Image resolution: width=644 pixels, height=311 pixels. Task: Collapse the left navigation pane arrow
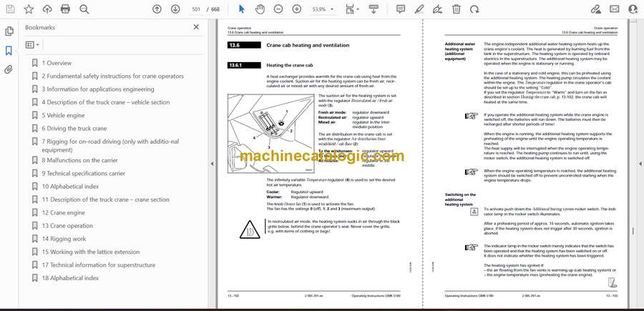point(212,164)
